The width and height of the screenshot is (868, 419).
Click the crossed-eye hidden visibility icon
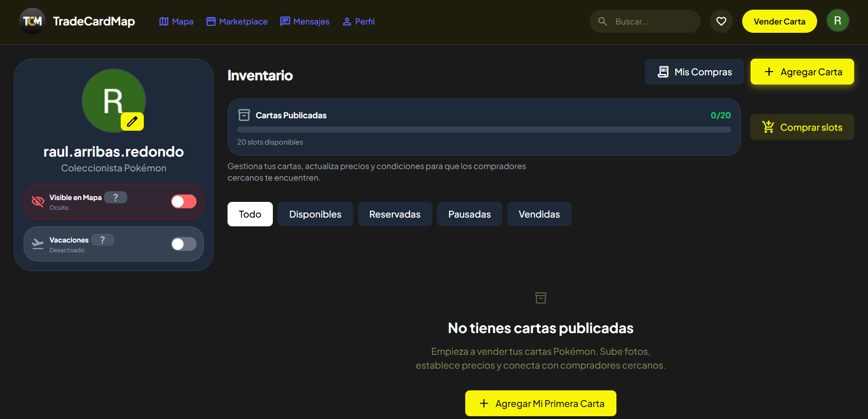37,201
